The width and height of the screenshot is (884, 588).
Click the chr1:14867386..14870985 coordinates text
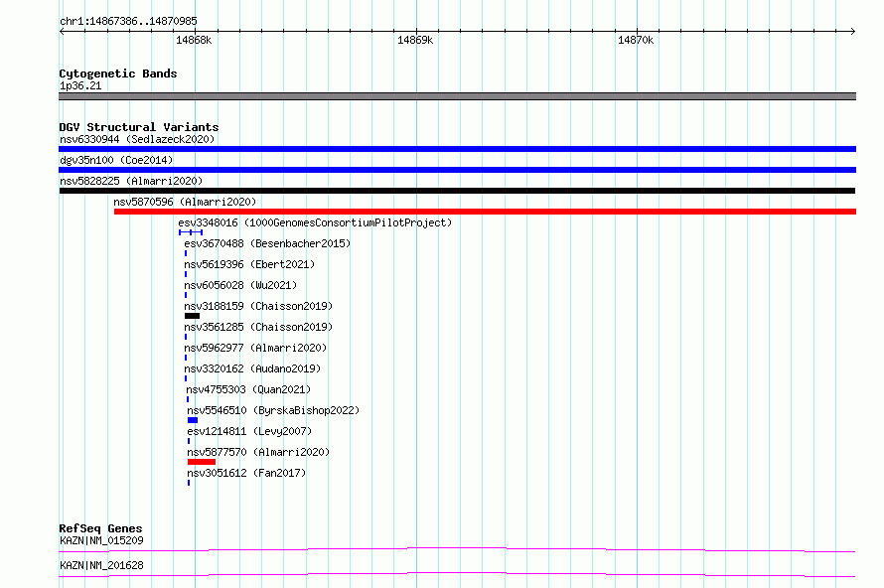[x=128, y=22]
